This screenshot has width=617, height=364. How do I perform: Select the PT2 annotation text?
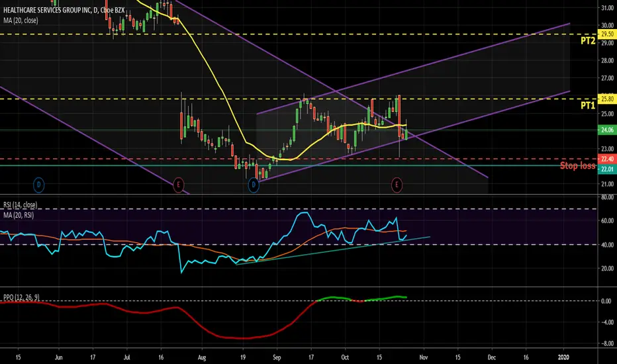[588, 41]
